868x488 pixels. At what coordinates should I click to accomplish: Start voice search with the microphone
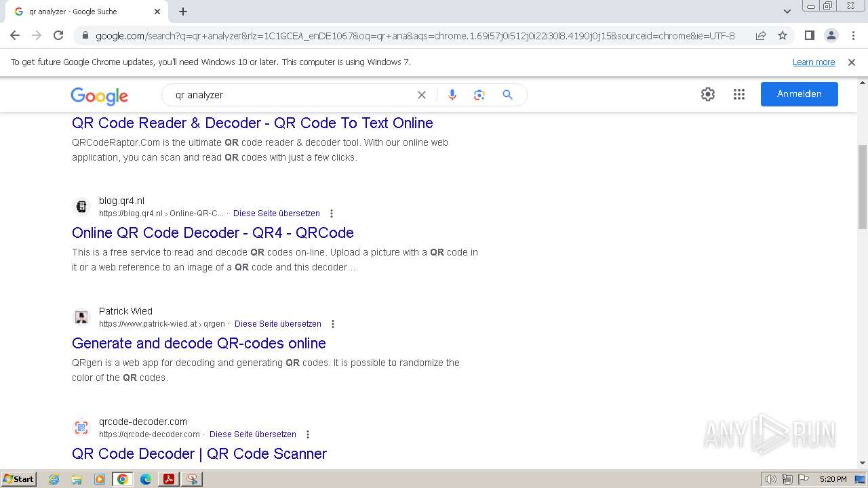tap(452, 95)
